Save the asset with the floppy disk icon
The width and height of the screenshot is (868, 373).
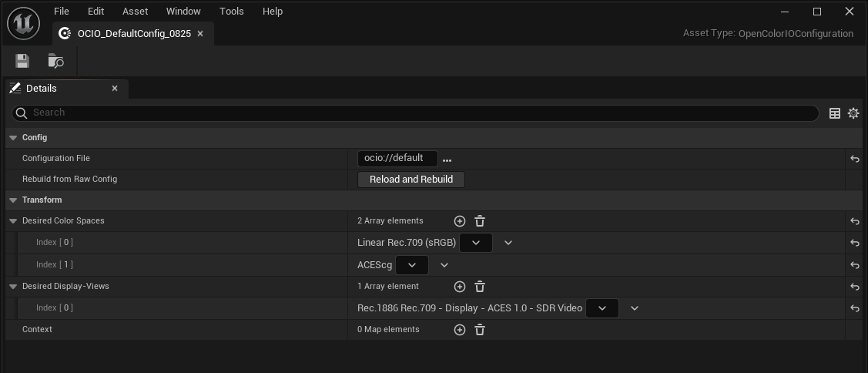point(22,60)
